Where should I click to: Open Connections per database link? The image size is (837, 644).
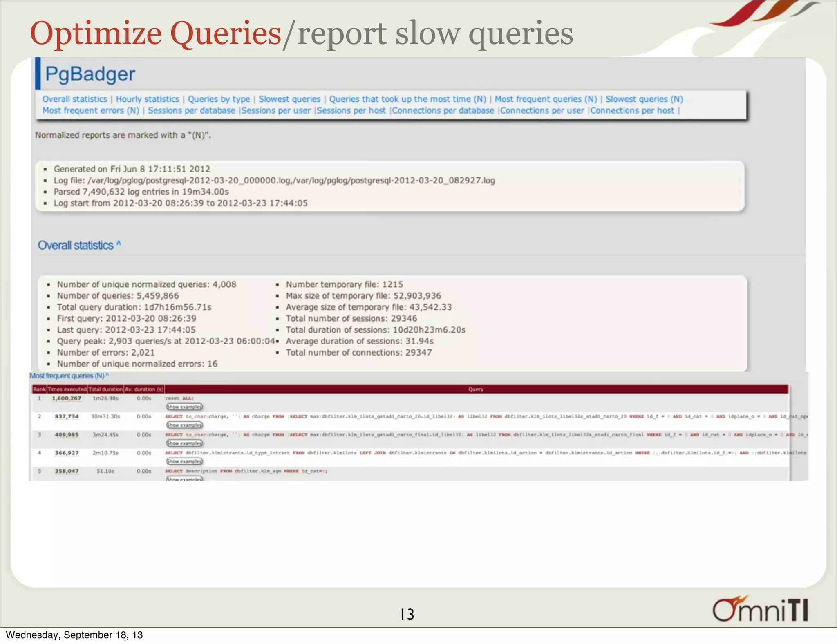tap(443, 111)
